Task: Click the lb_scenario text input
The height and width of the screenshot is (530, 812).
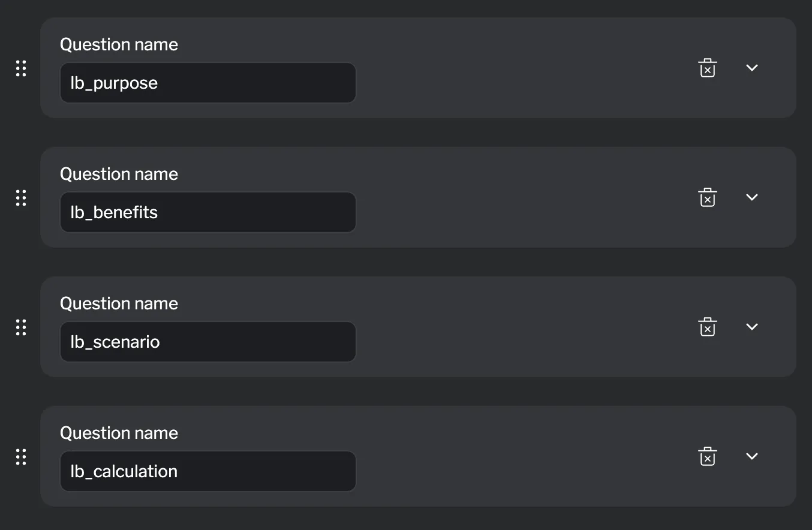Action: pos(208,342)
